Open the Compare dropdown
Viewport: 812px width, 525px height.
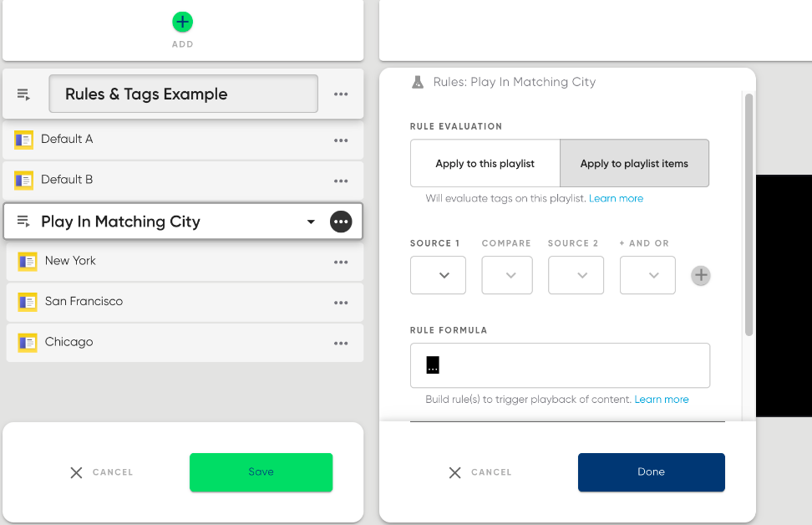tap(507, 275)
